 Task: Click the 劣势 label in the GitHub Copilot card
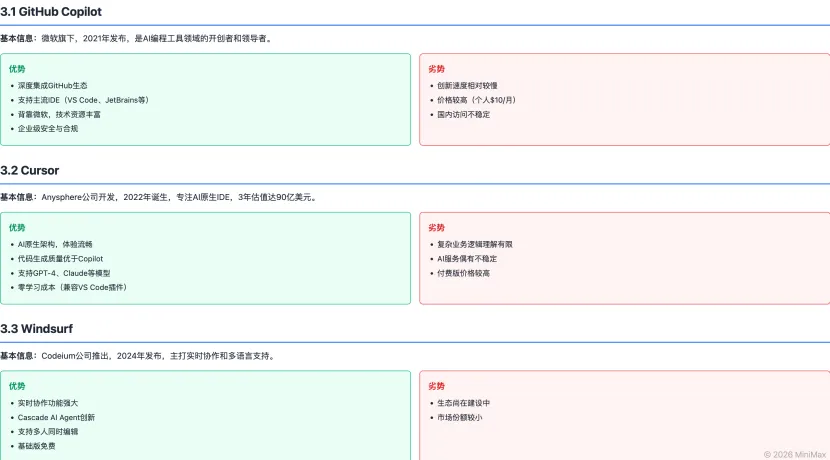[x=436, y=69]
